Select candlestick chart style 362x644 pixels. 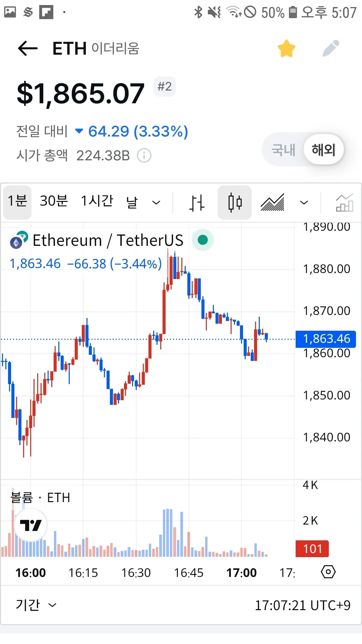235,203
